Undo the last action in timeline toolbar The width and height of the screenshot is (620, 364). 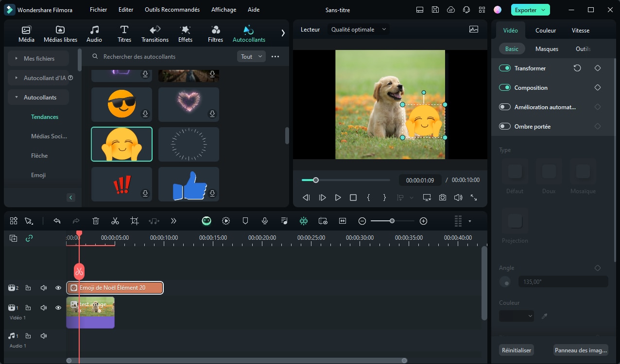(57, 221)
